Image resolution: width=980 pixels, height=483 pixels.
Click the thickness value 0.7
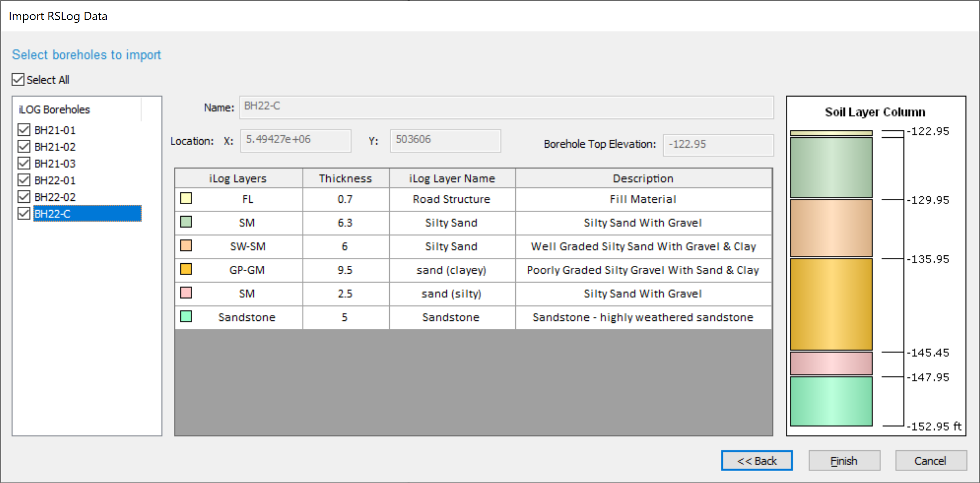point(346,199)
